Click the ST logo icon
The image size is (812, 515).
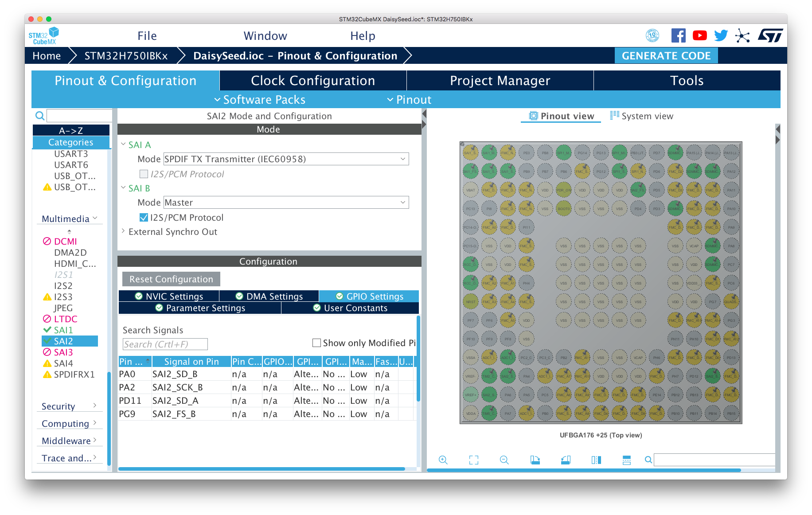770,36
